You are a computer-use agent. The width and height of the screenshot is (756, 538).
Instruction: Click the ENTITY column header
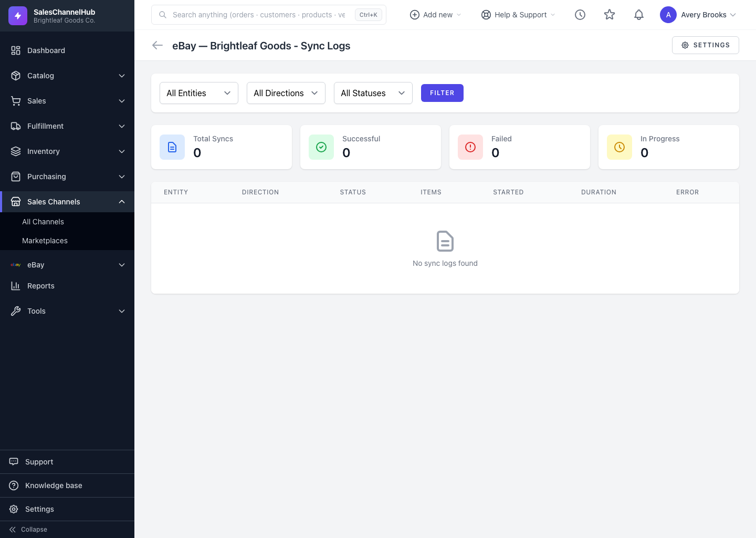point(176,192)
